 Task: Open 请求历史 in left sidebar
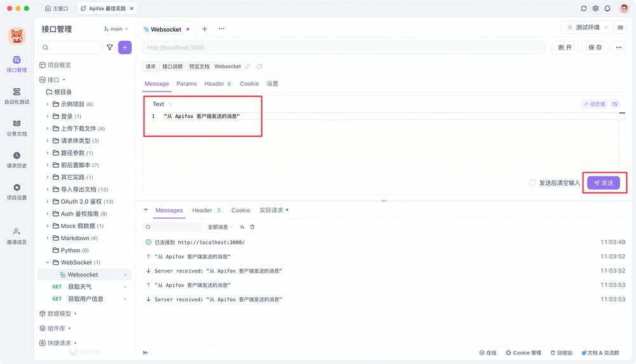coord(17,159)
